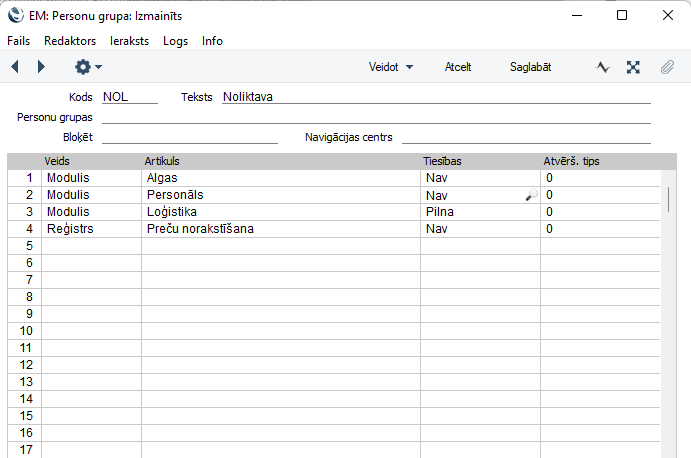Click the Navigācijas centrs field
The height and width of the screenshot is (458, 691).
click(525, 137)
